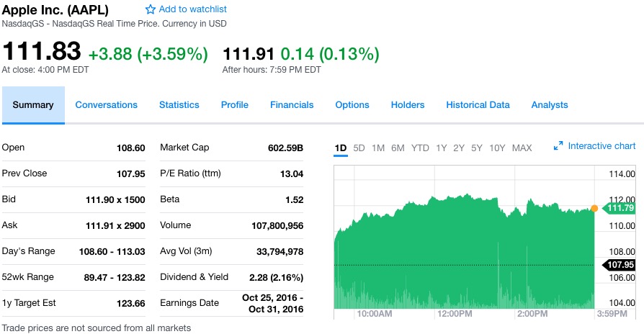The image size is (644, 334).
Task: Open the Interactive chart link
Action: click(x=601, y=146)
